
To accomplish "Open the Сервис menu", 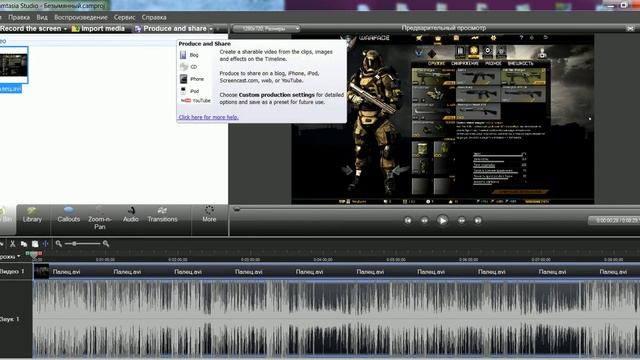I will coord(124,17).
